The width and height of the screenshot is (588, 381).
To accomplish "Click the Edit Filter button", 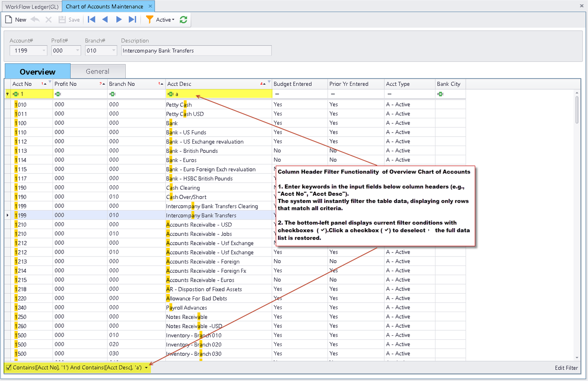I will point(566,368).
